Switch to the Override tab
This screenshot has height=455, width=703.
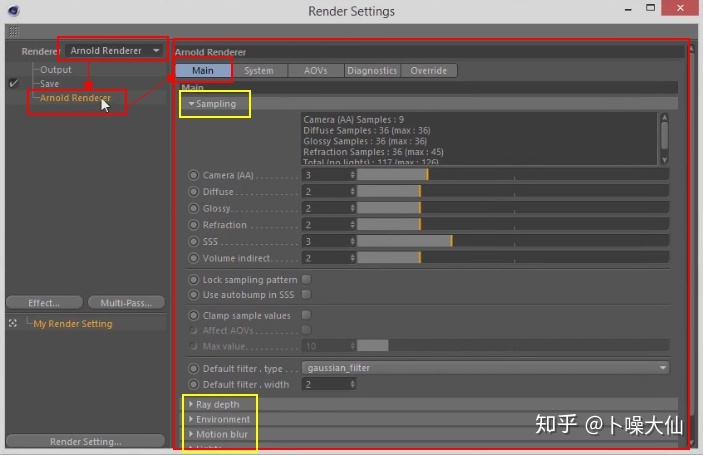429,70
